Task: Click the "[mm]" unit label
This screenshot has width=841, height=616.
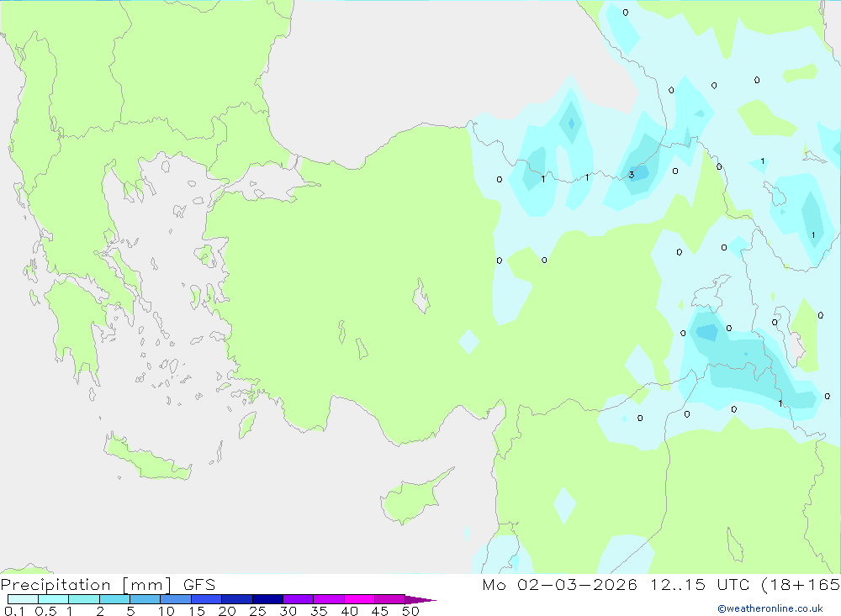Action: (147, 585)
